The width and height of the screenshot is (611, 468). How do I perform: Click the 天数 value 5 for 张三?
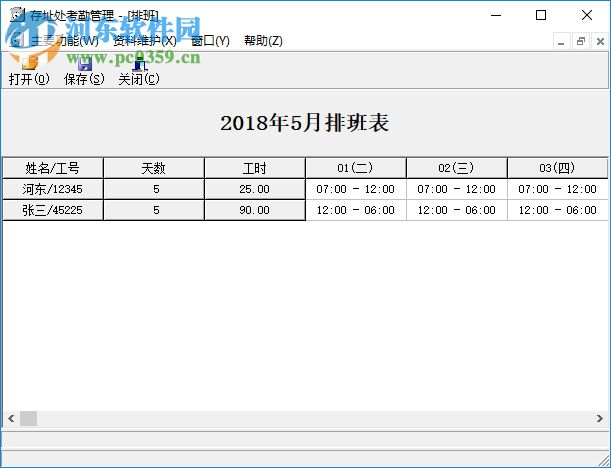click(154, 210)
